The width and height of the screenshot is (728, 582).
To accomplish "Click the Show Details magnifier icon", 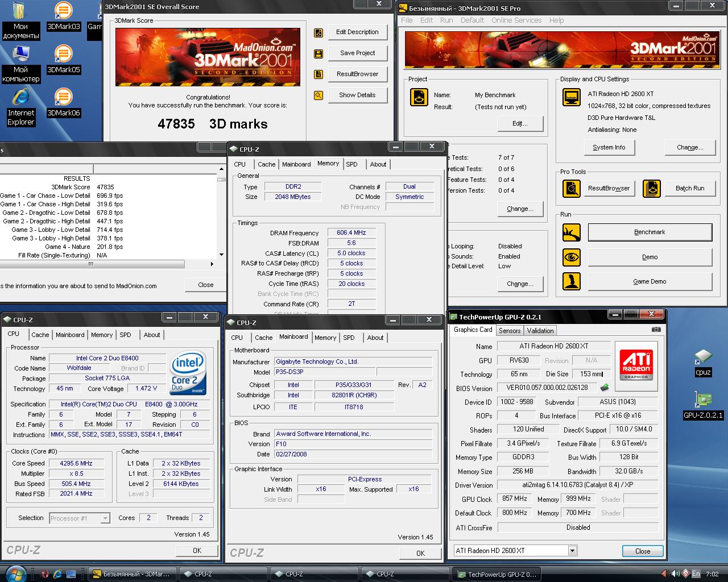I will [318, 95].
